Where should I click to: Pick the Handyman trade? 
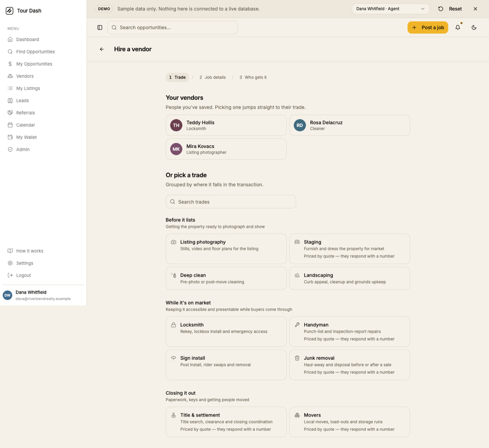350,332
